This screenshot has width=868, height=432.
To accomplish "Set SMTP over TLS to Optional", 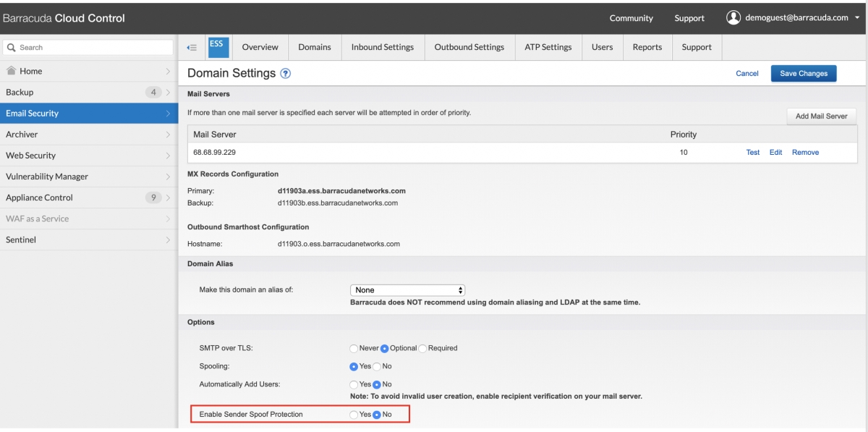I will point(385,348).
